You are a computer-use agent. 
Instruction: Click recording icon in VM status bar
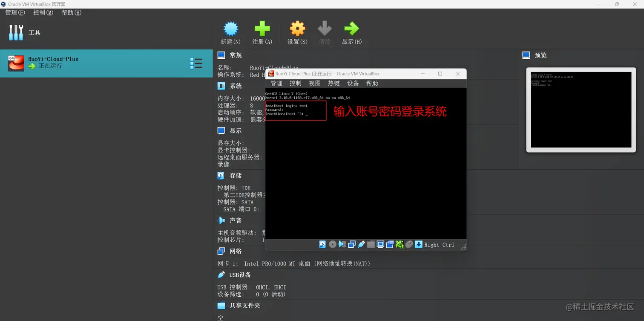390,244
